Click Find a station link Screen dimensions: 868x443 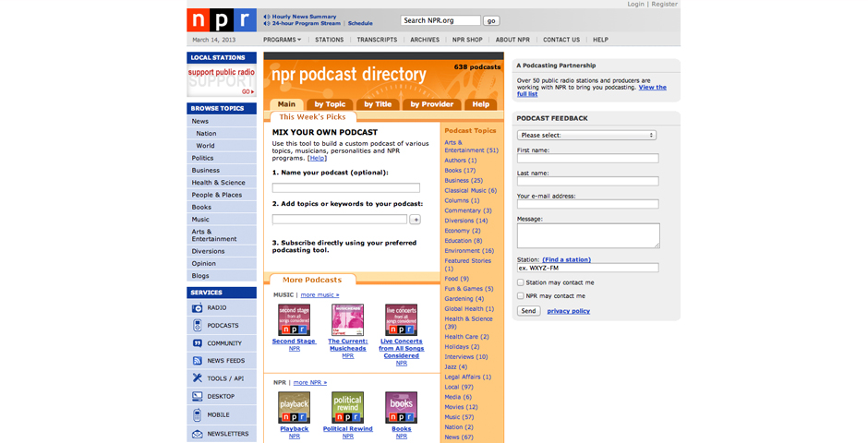[x=566, y=260]
